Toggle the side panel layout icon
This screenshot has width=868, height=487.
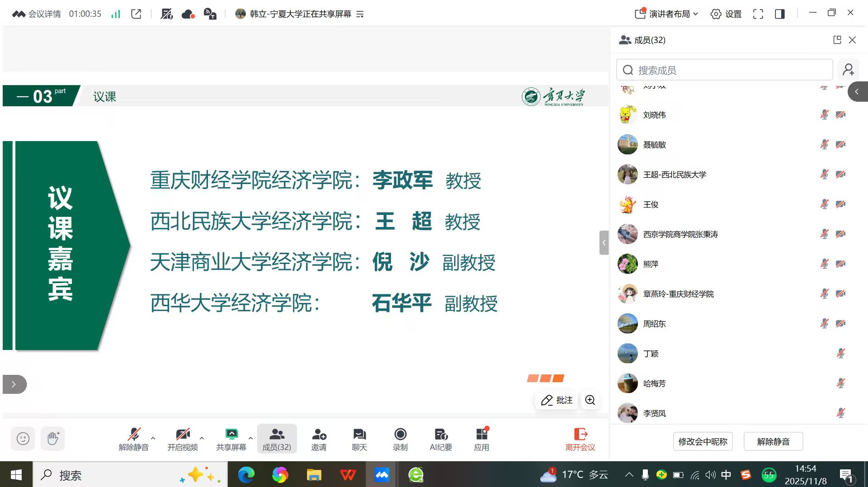click(x=779, y=14)
